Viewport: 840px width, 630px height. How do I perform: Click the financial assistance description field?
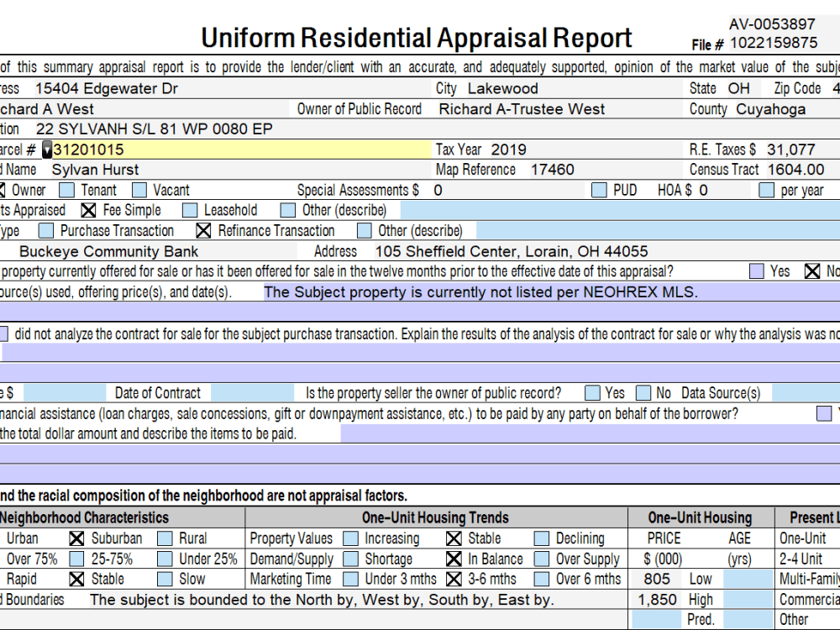coord(591,434)
